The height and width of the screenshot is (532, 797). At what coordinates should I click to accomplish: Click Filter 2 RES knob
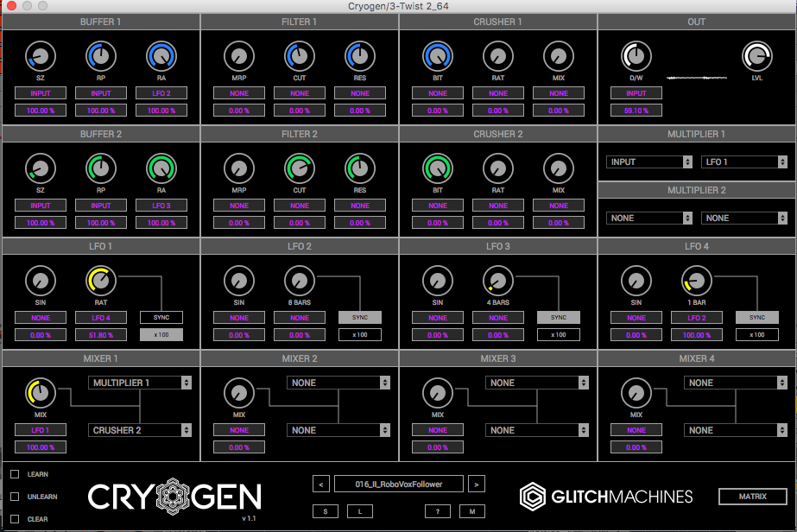(360, 169)
